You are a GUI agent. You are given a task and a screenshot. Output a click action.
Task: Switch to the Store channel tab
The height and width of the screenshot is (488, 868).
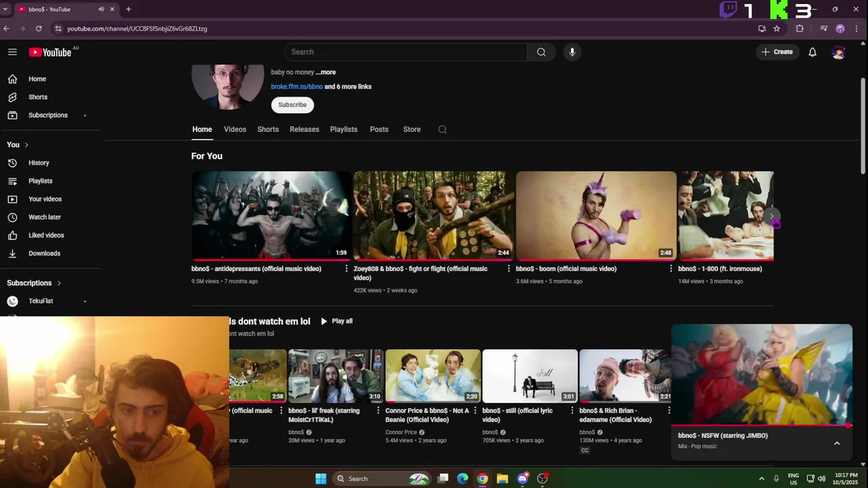coord(412,129)
